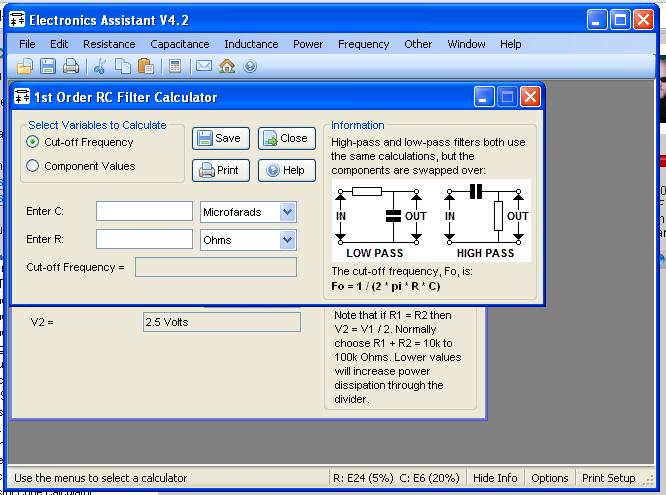Open the Ohms unit dropdown

click(x=288, y=240)
